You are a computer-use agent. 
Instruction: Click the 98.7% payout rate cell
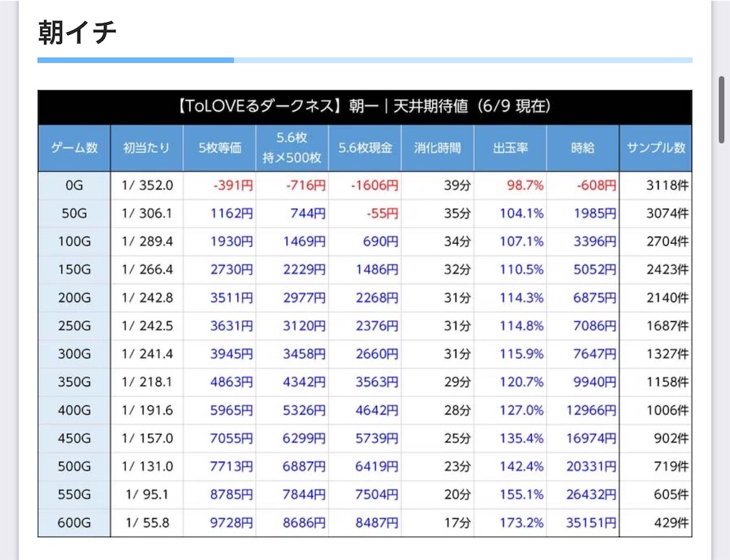[x=510, y=185]
